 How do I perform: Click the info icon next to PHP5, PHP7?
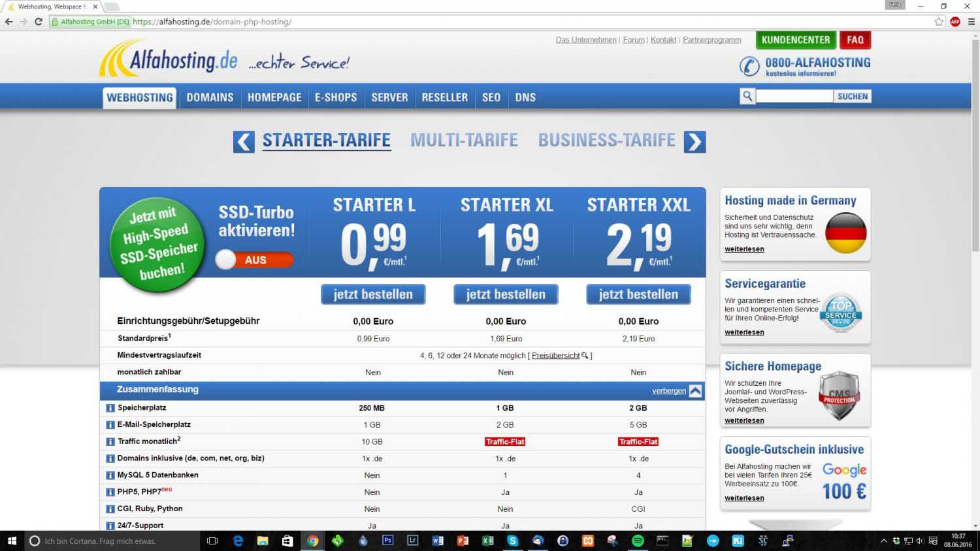tap(110, 492)
